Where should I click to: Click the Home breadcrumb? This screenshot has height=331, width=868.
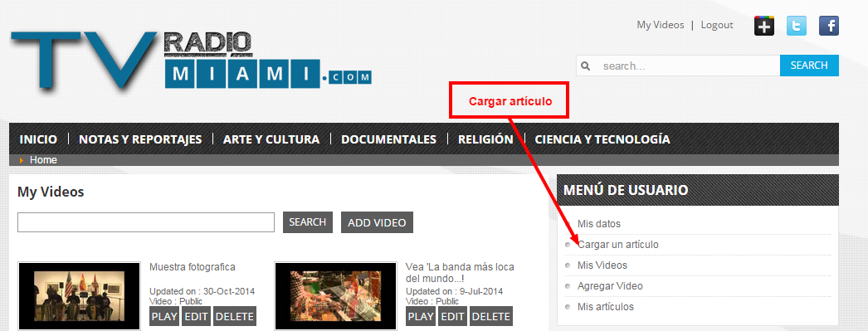[43, 160]
